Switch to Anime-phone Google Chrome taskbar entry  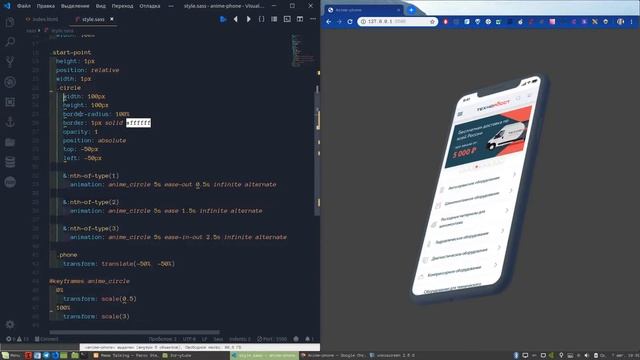click(x=333, y=356)
